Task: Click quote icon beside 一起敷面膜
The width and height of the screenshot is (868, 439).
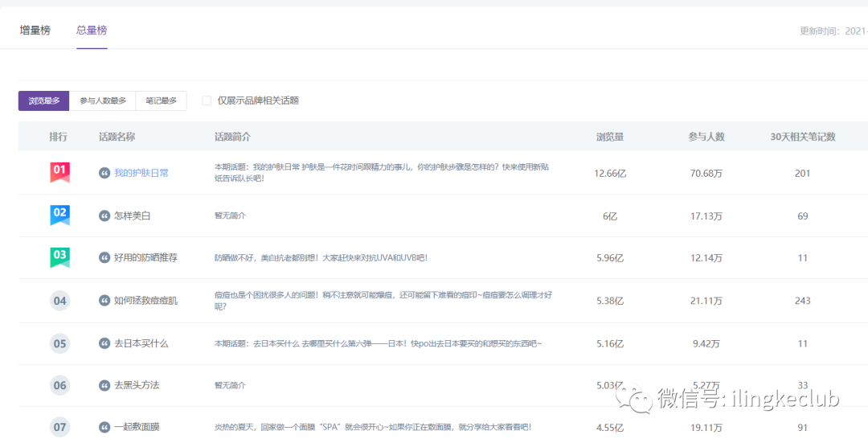Action: [104, 427]
